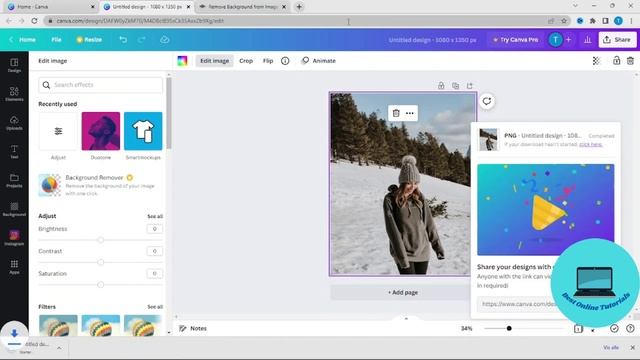Open the Uploads panel
This screenshot has width=640, height=360.
(x=14, y=122)
